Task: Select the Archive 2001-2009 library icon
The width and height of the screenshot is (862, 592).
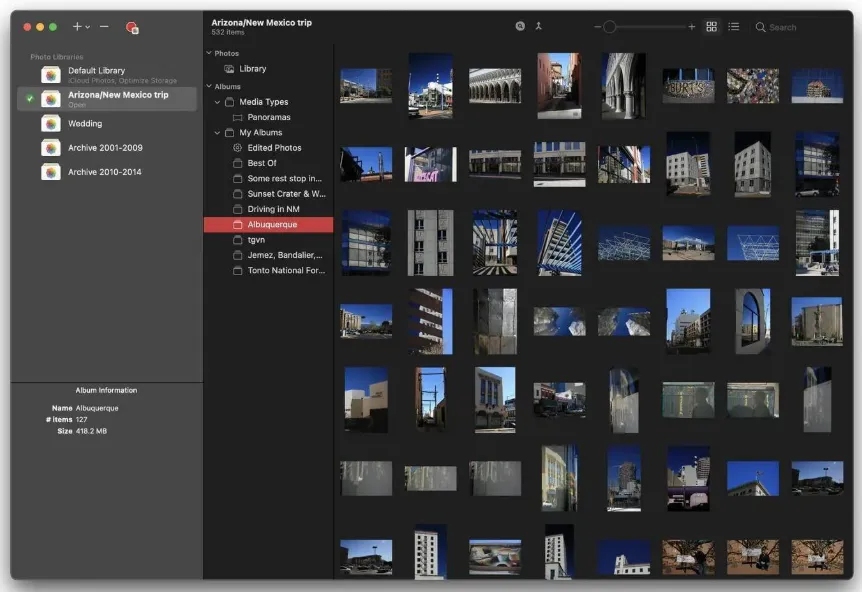Action: click(51, 148)
